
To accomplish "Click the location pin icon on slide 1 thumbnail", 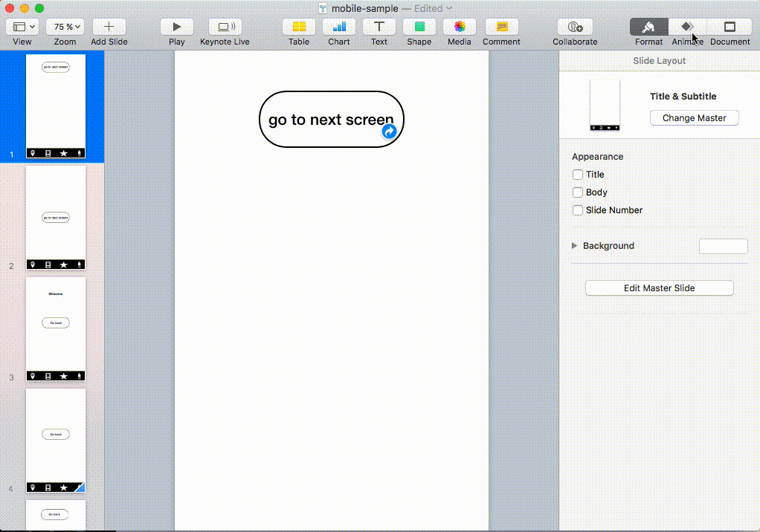I will [33, 154].
